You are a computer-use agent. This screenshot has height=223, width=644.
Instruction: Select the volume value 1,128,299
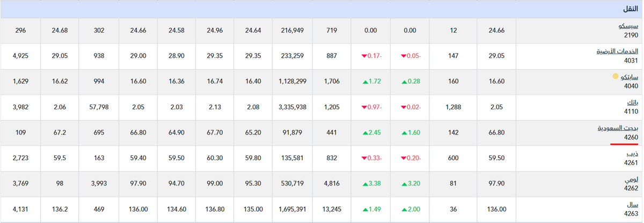point(292,82)
